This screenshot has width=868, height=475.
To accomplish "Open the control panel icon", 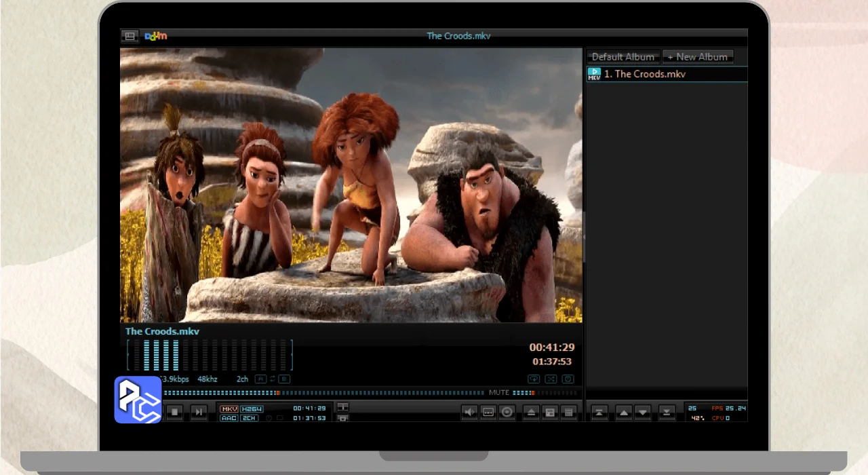I will click(550, 412).
